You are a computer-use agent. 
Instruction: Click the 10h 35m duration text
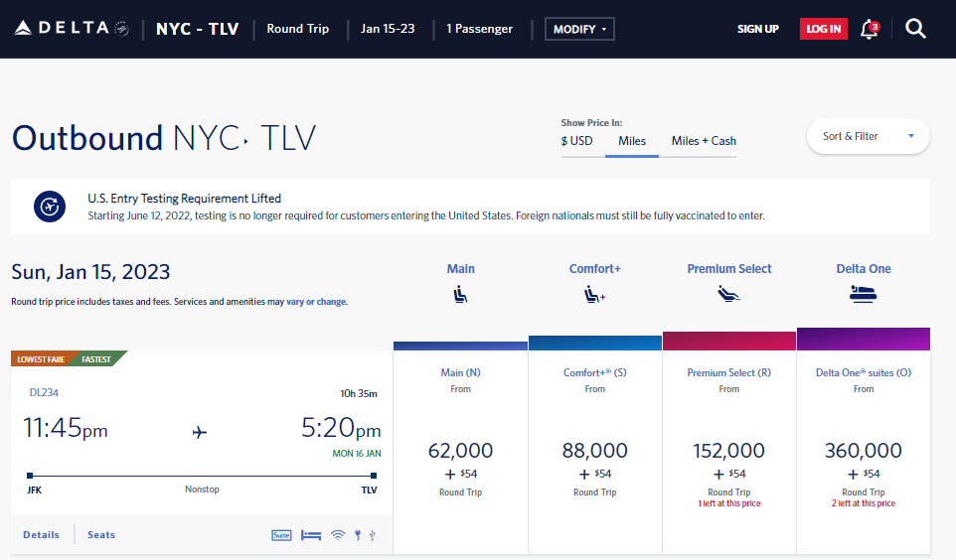click(x=359, y=393)
